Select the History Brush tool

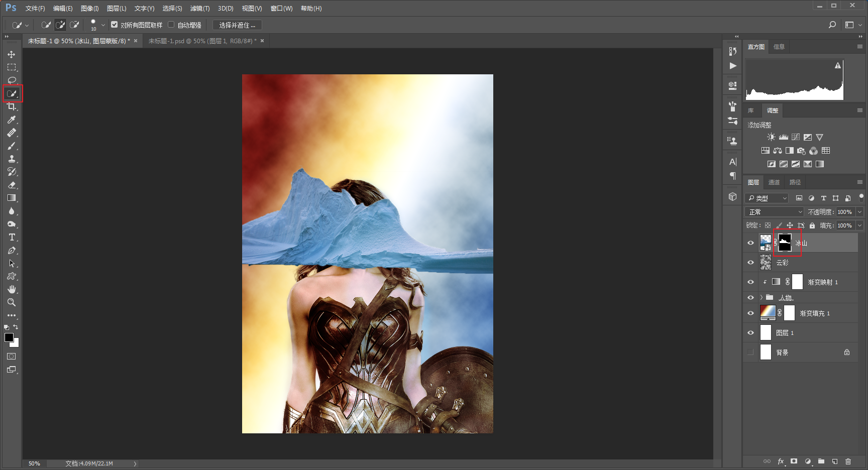12,172
